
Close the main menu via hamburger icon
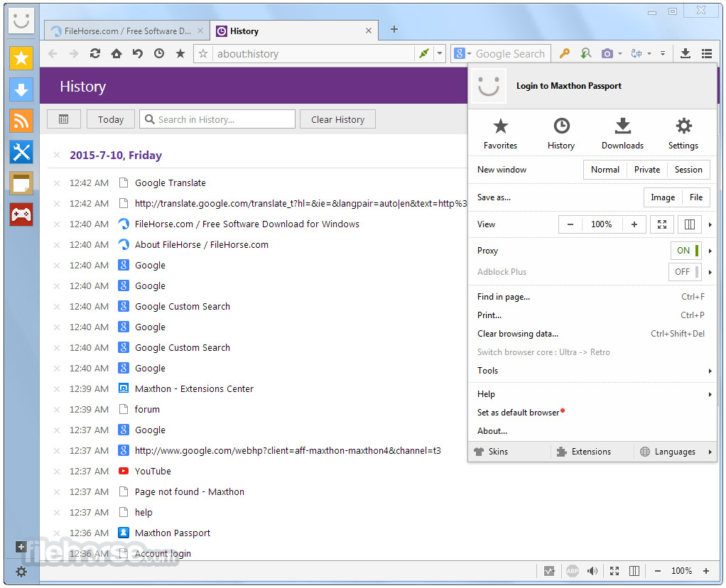pos(707,54)
